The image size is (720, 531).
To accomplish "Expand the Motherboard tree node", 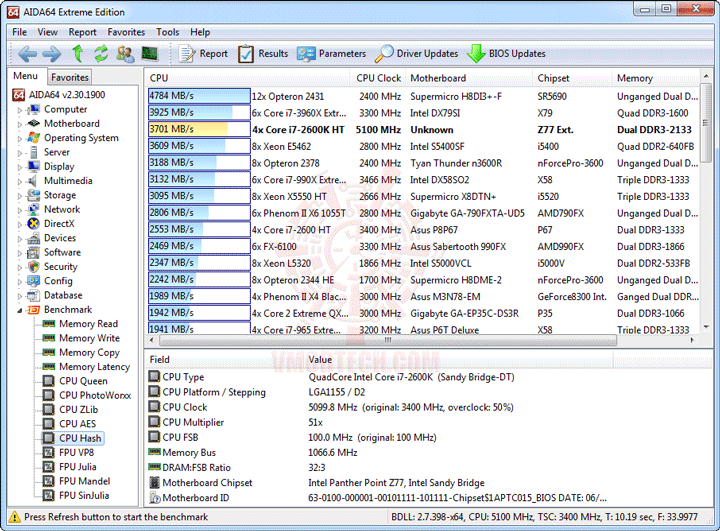I will click(x=20, y=124).
